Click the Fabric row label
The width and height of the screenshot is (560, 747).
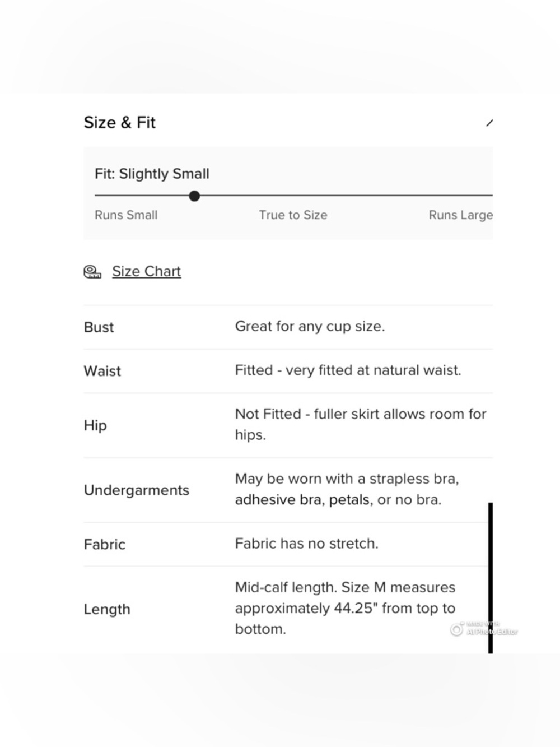coord(105,544)
